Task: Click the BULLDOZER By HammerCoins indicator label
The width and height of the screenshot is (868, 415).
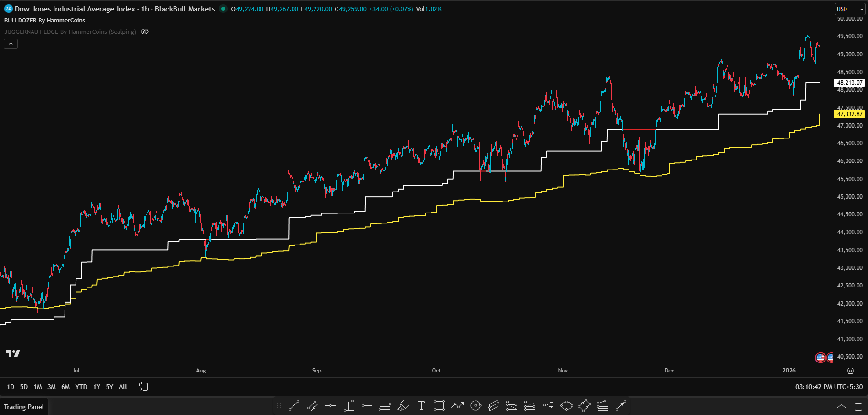Action: coord(44,21)
